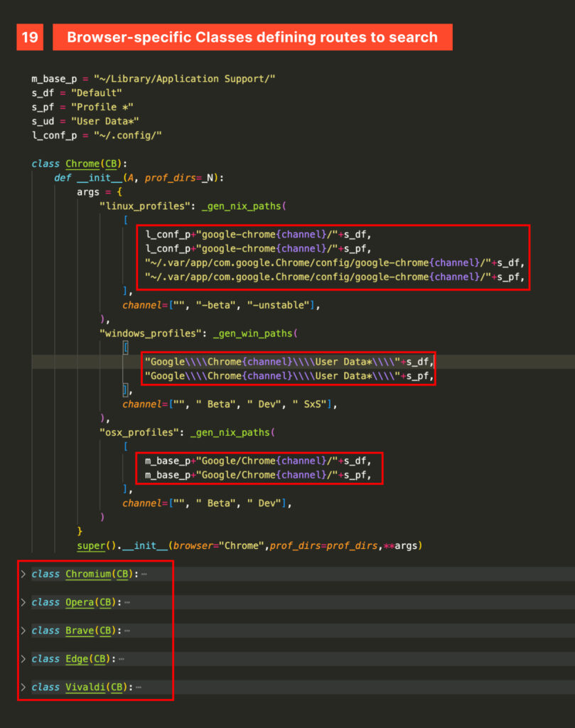Expand the Vivaldi class fold arrow
The width and height of the screenshot is (575, 728).
click(x=23, y=687)
